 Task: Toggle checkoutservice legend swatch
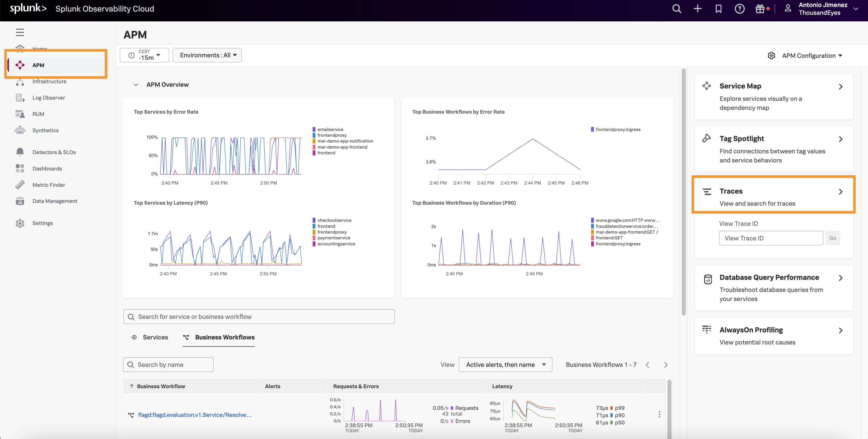314,220
